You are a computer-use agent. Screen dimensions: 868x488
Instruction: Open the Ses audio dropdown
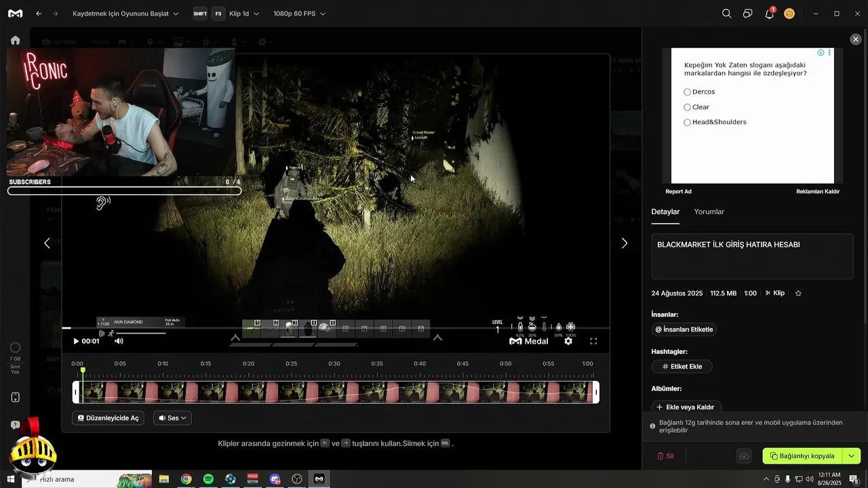(172, 418)
